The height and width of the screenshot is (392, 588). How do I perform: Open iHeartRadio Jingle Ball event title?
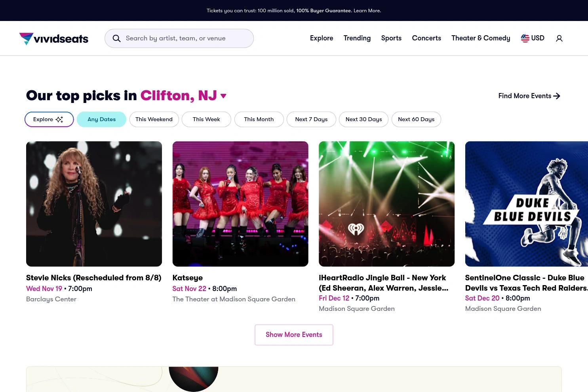[x=384, y=283]
